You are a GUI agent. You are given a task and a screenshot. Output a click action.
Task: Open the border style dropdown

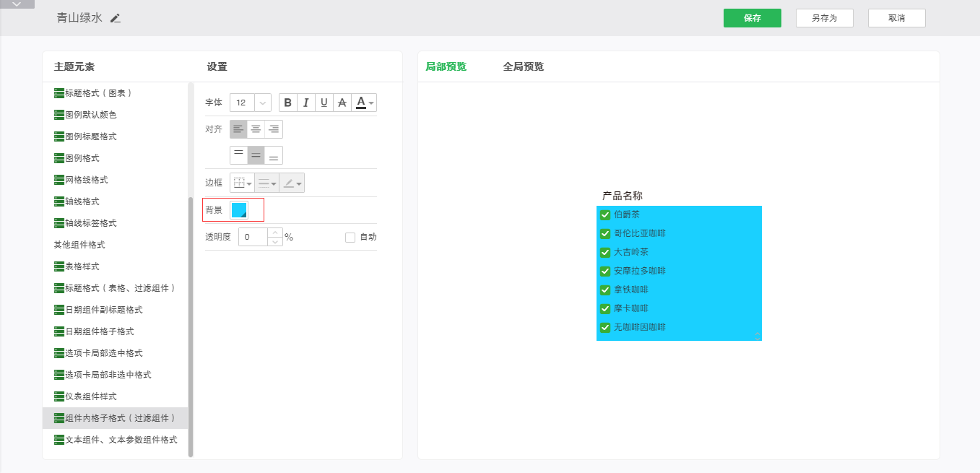(242, 183)
